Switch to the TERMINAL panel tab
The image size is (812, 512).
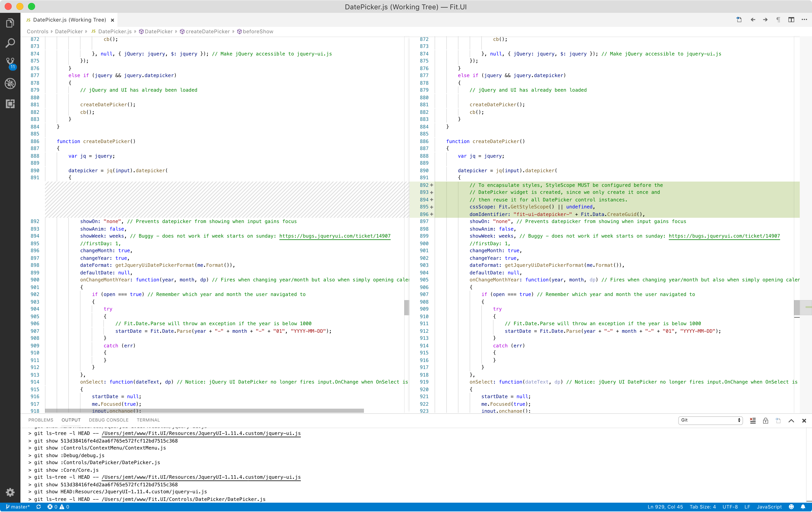click(x=148, y=420)
